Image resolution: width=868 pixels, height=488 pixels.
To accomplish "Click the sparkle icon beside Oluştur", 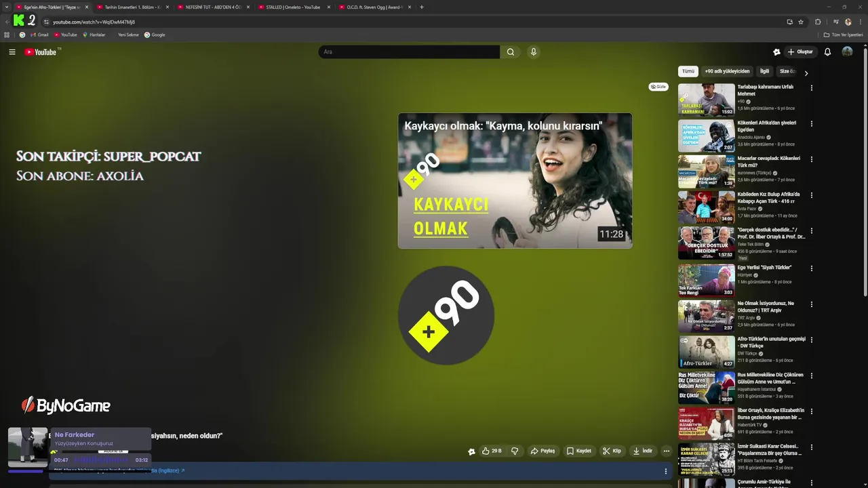I will click(x=776, y=52).
